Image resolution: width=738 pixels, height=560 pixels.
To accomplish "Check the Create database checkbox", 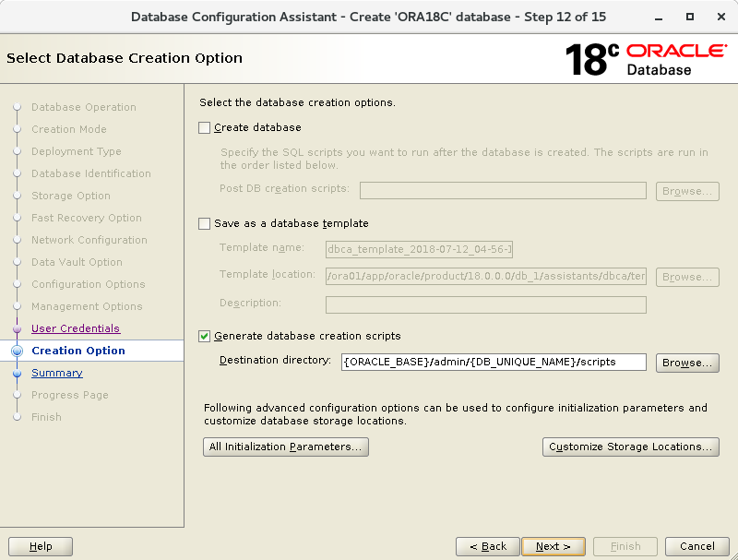I will click(204, 127).
